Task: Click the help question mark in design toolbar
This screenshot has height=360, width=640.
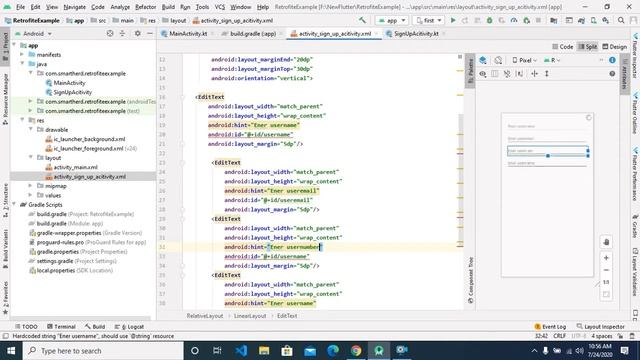Action: tap(612, 73)
